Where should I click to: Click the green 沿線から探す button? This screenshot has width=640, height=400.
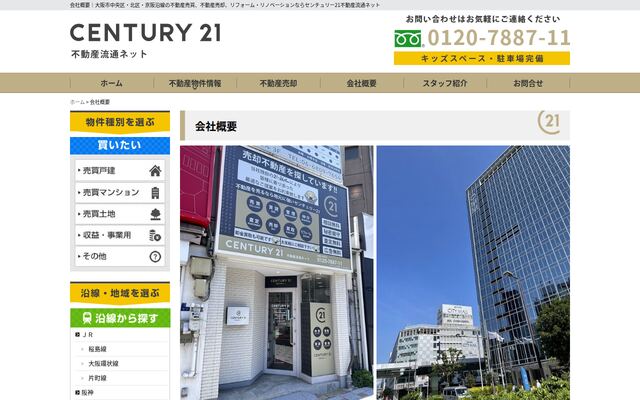click(x=120, y=318)
